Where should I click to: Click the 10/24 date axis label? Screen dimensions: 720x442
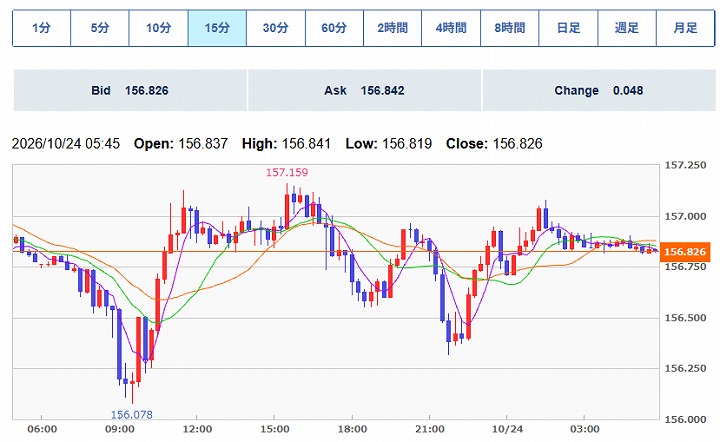507,429
